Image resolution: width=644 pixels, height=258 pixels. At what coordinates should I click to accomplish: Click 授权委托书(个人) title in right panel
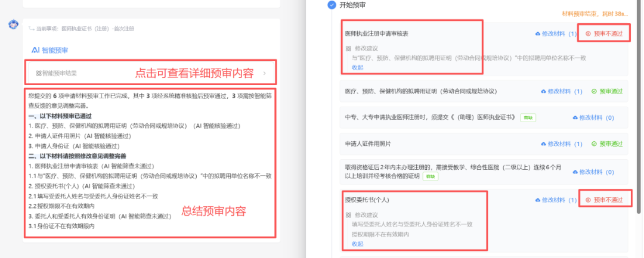pos(367,200)
